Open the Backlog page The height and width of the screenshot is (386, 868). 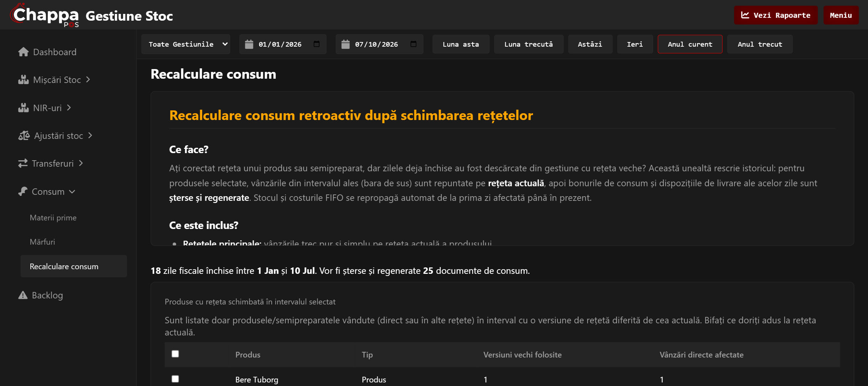pyautogui.click(x=41, y=295)
